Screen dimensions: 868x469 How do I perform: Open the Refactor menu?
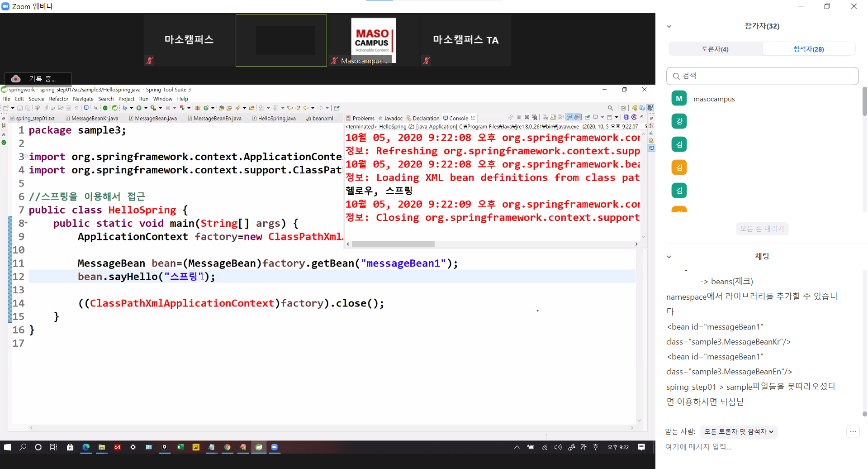pos(58,99)
